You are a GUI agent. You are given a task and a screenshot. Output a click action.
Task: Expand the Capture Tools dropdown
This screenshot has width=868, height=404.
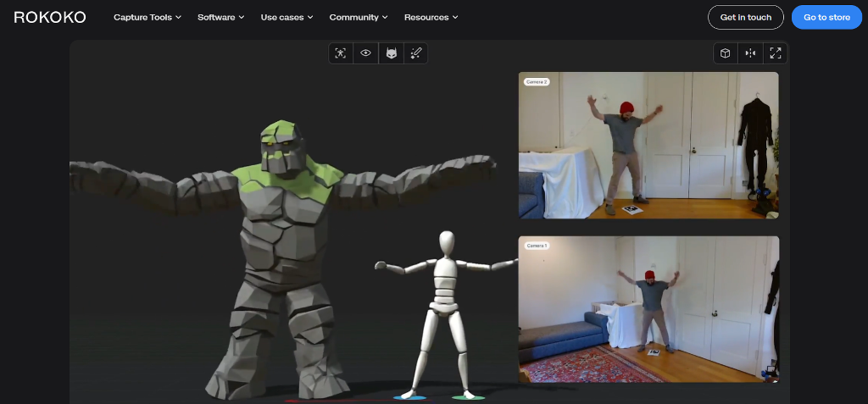point(147,17)
